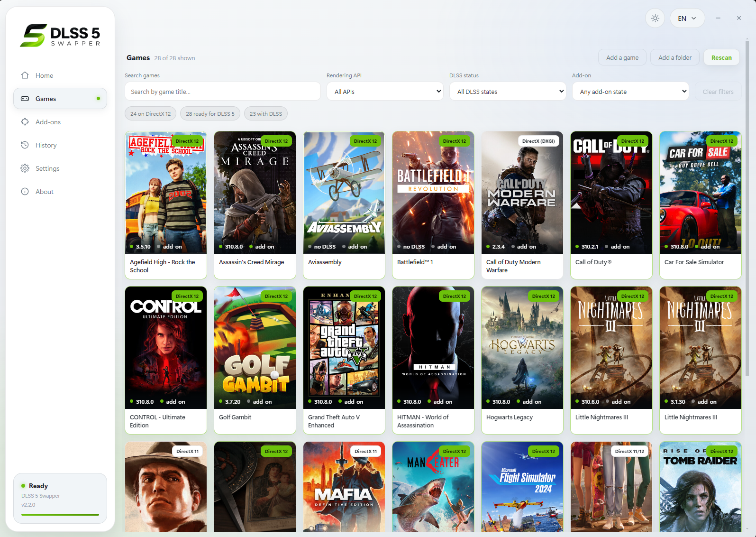756x537 pixels.
Task: Click Little Nightmares III version 310.6.0
Action: pos(590,402)
